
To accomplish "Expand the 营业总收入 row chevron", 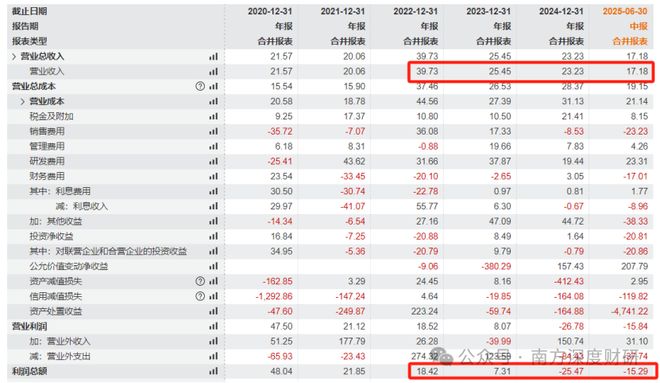I will (x=14, y=56).
